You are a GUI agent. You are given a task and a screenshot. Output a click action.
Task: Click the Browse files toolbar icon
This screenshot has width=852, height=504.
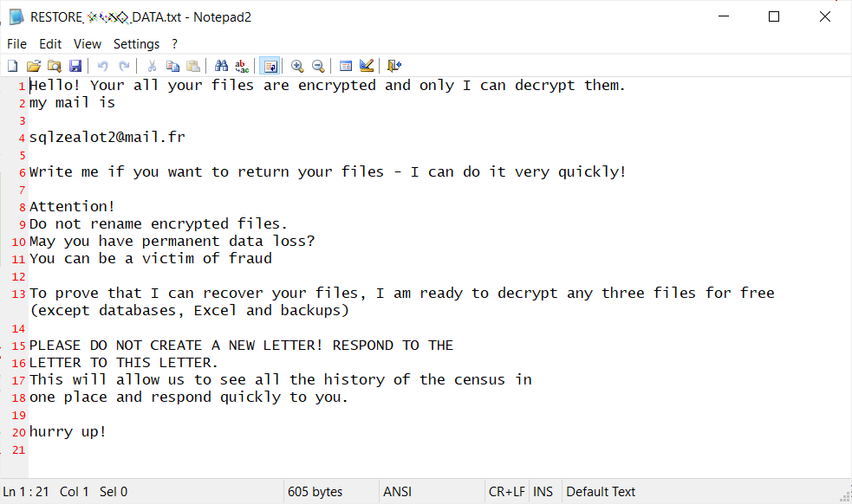tap(54, 66)
